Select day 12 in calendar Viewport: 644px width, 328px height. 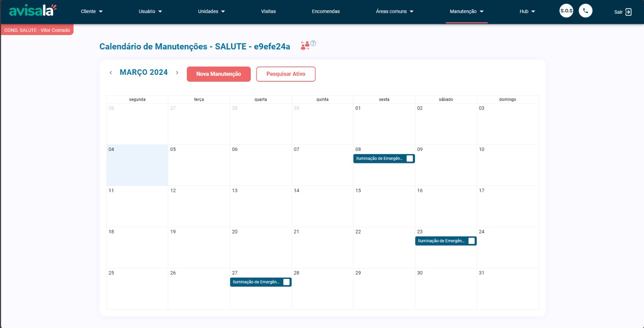(199, 206)
